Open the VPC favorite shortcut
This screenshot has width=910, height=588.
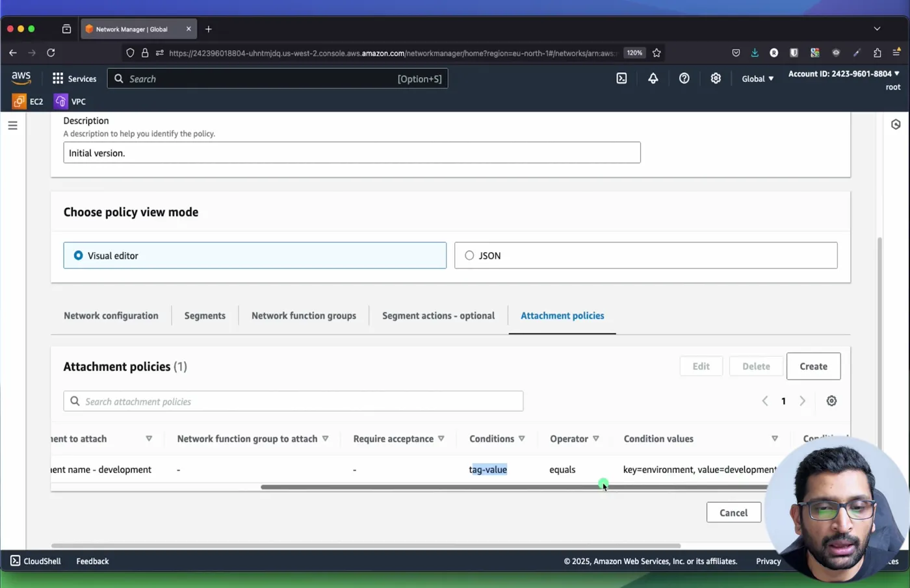click(70, 101)
